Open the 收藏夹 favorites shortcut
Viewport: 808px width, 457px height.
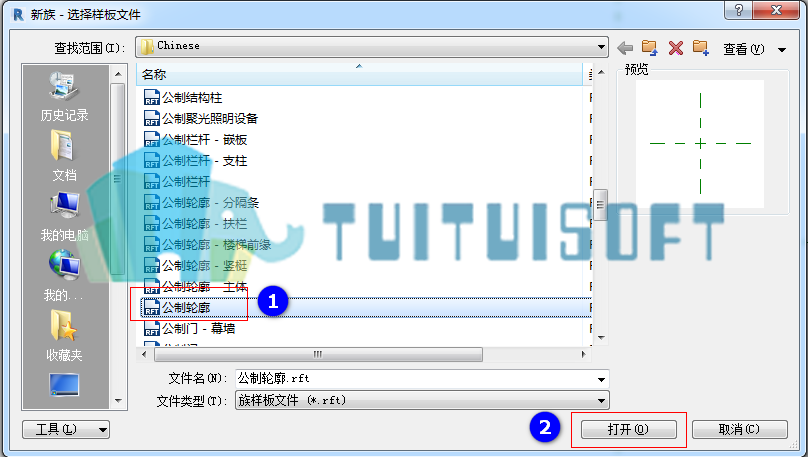[64, 336]
